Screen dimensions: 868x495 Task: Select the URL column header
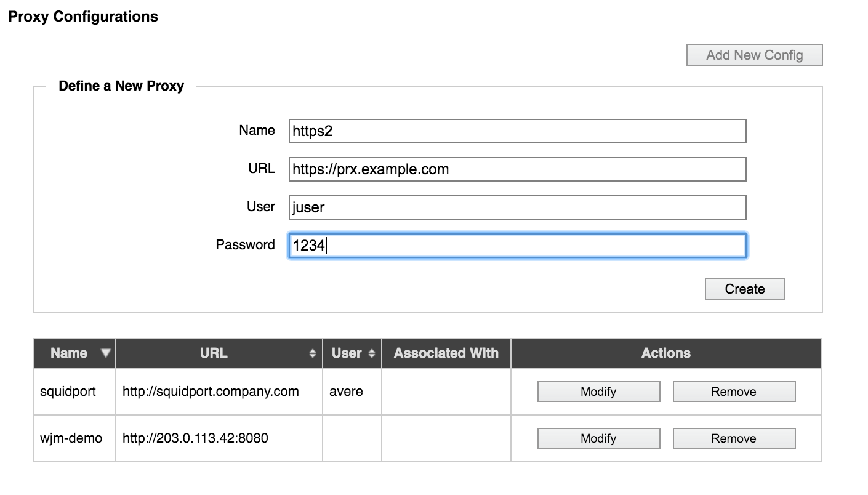[x=219, y=353]
